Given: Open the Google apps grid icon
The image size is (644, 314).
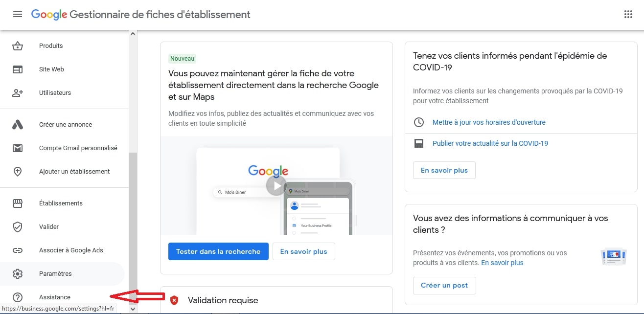Looking at the screenshot, I should [628, 14].
